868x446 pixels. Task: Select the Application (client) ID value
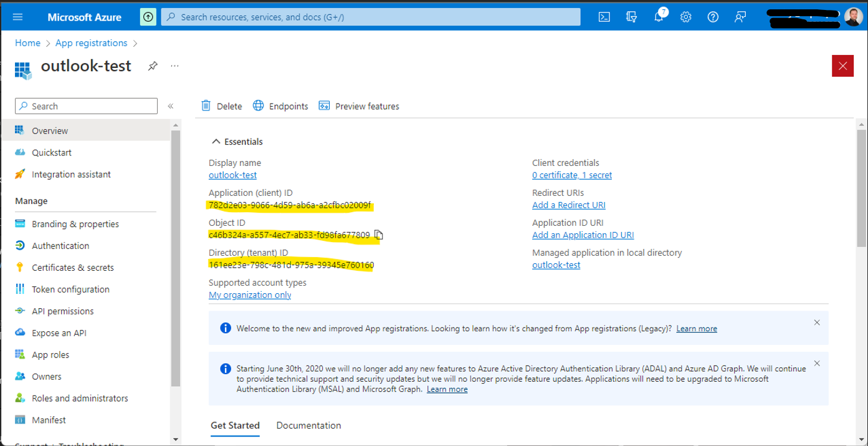[290, 205]
